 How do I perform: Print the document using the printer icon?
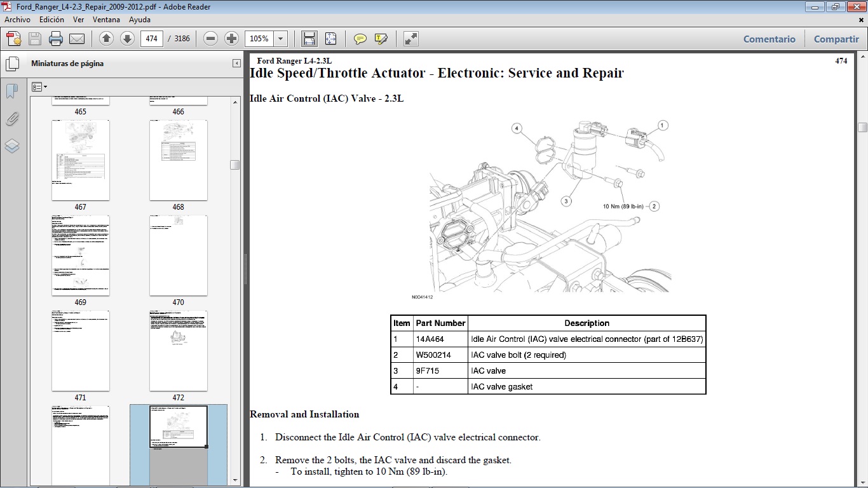point(56,39)
